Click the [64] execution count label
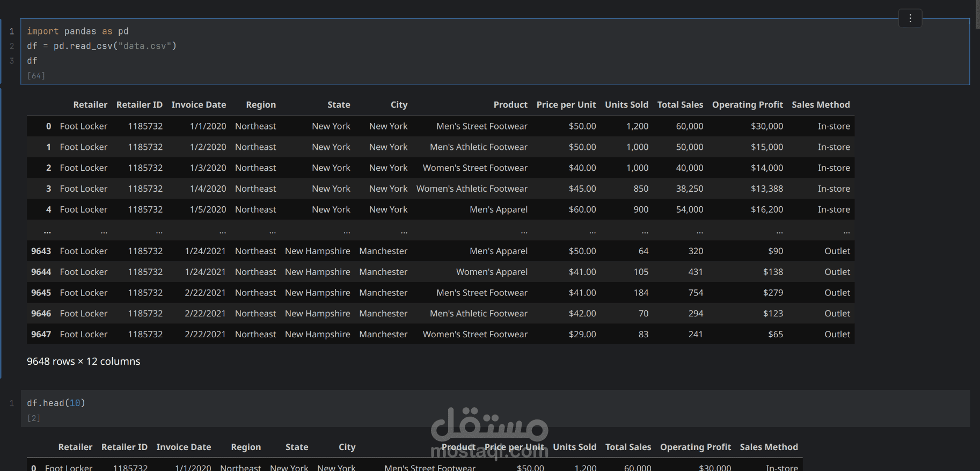The width and height of the screenshot is (980, 471). pyautogui.click(x=36, y=76)
